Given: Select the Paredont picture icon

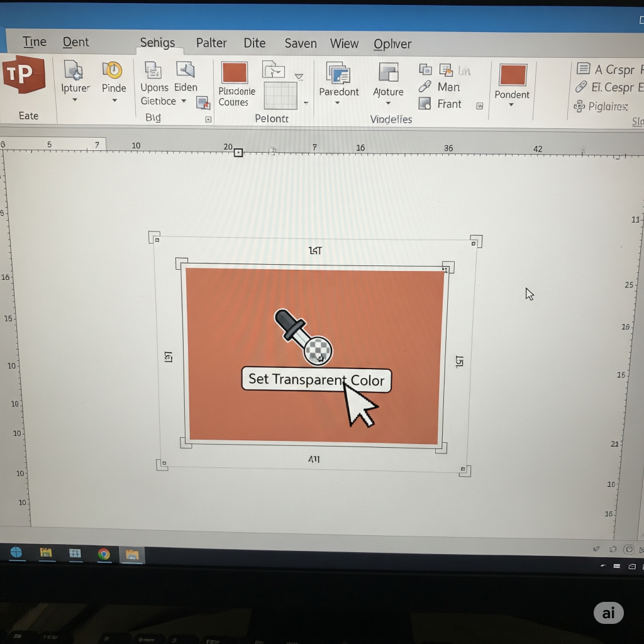Looking at the screenshot, I should pos(338,73).
